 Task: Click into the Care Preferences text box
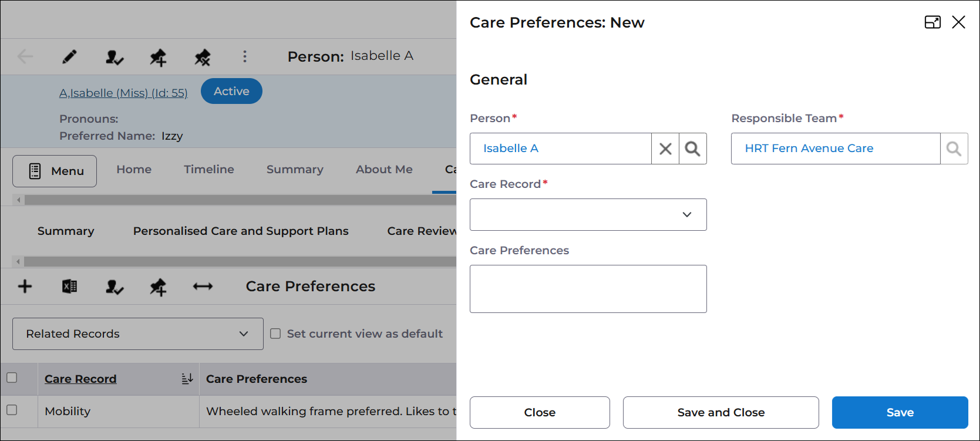(x=588, y=289)
